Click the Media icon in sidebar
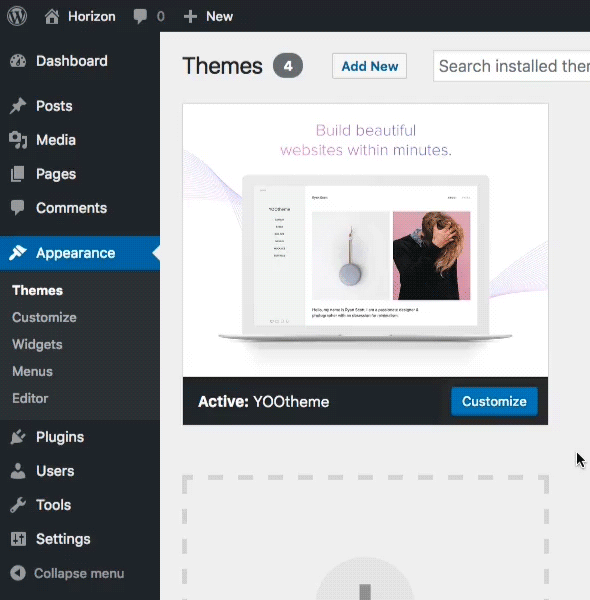The image size is (590, 600). 18,140
